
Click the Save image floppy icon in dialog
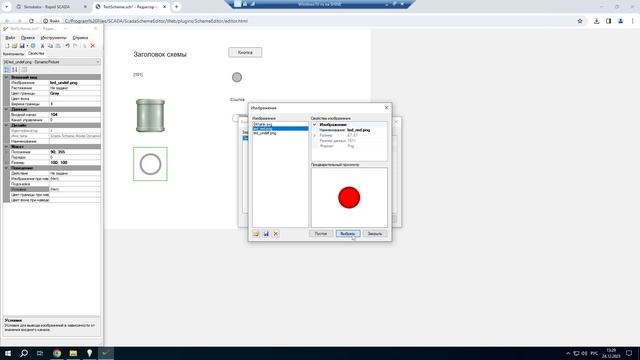click(266, 234)
